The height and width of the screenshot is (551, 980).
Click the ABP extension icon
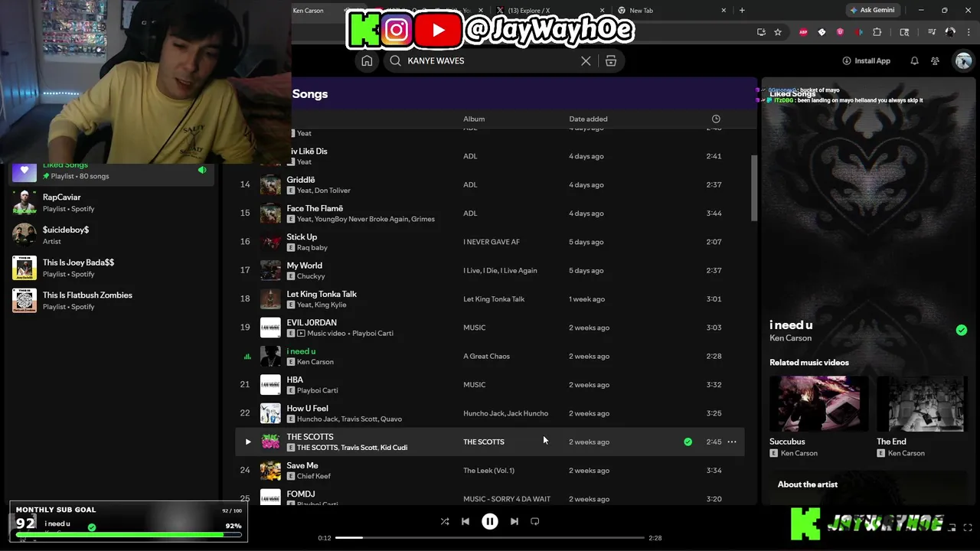(x=803, y=32)
